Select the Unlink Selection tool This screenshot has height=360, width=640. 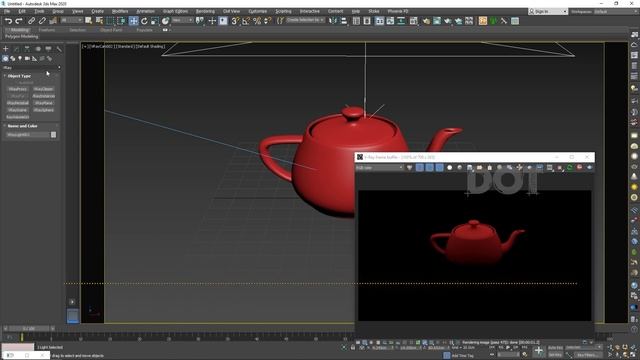42,20
